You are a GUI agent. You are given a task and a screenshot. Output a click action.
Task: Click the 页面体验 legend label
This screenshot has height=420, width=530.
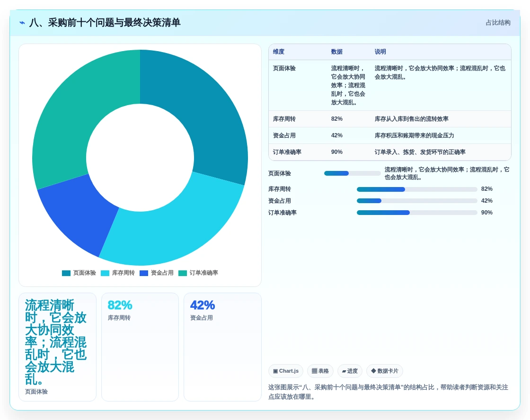pyautogui.click(x=85, y=273)
